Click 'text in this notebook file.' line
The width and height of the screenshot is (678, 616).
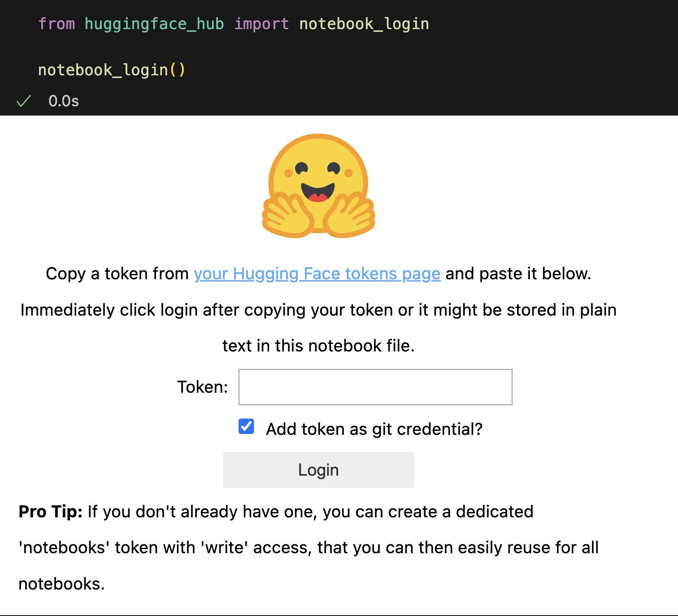pos(318,346)
